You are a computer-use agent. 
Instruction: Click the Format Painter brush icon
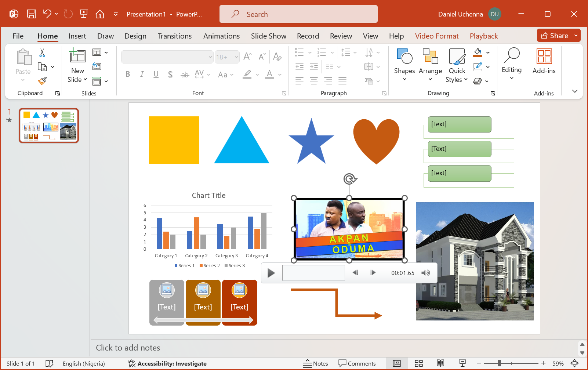[43, 81]
